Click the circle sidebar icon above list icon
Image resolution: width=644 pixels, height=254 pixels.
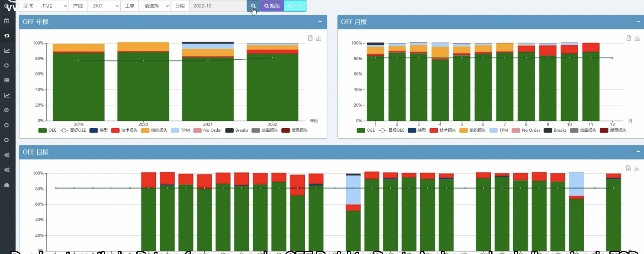tap(6, 66)
